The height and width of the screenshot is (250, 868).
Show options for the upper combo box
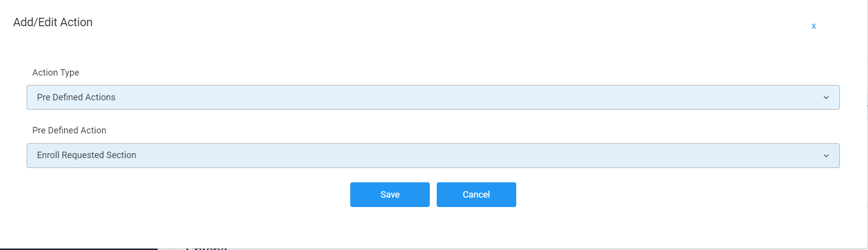coord(433,97)
